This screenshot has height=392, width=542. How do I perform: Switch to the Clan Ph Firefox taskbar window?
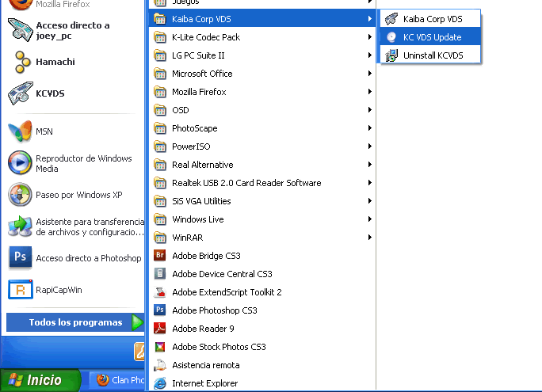pos(116,380)
